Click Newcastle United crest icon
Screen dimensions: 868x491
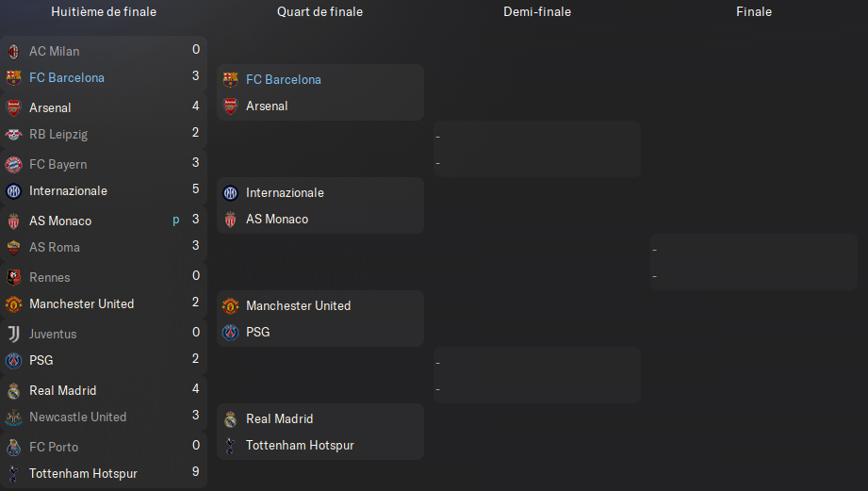[14, 417]
